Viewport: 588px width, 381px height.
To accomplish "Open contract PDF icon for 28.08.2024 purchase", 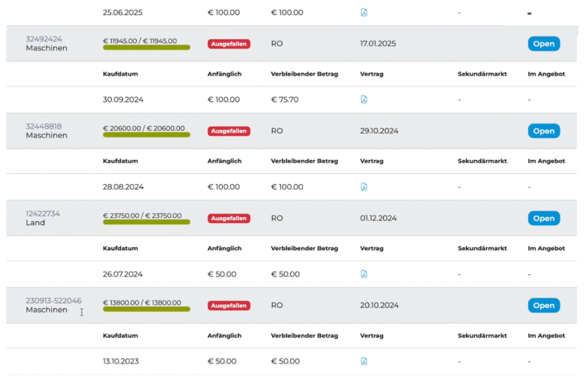I will click(x=364, y=187).
